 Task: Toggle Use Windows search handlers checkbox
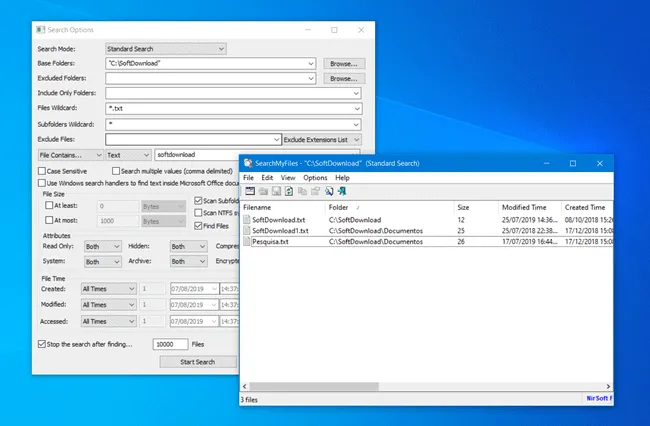click(42, 183)
